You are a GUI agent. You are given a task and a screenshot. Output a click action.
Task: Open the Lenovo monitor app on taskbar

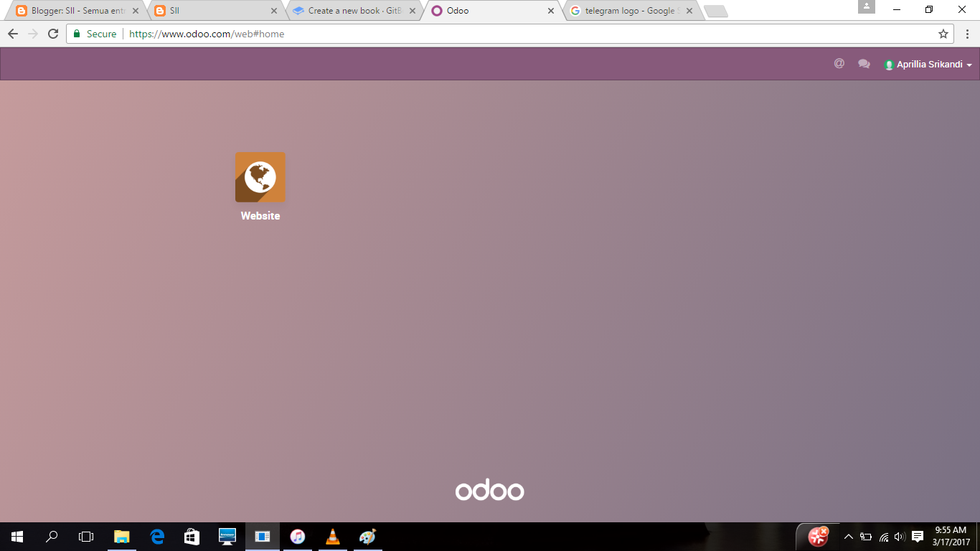[x=227, y=536]
